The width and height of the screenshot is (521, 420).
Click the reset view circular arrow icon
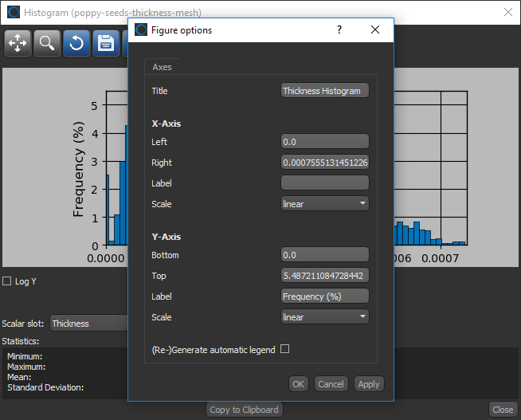coord(76,43)
